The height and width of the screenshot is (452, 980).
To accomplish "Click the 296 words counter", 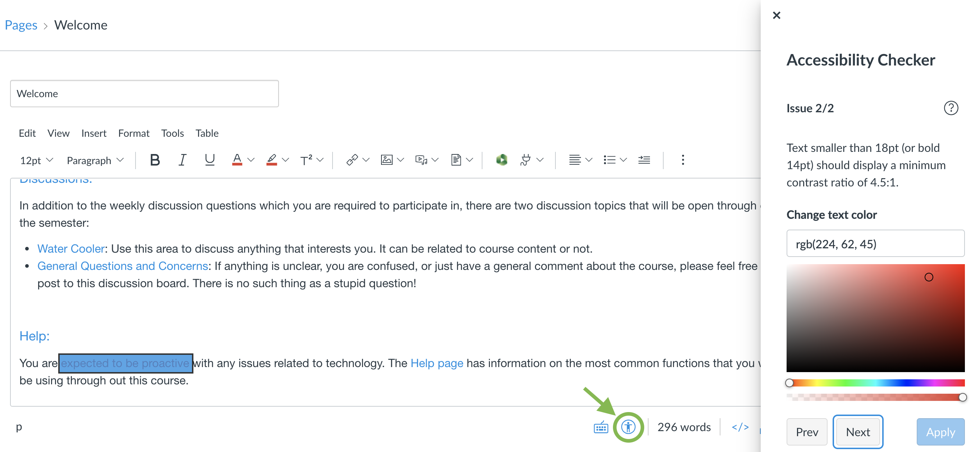I will point(684,427).
